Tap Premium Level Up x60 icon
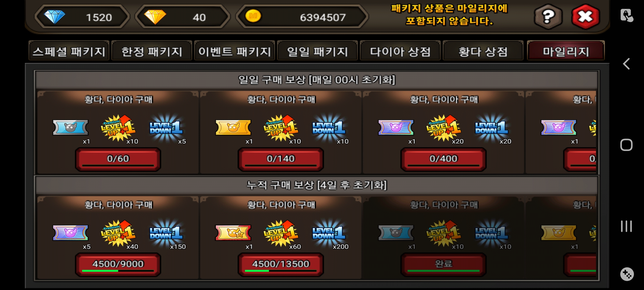 click(281, 233)
